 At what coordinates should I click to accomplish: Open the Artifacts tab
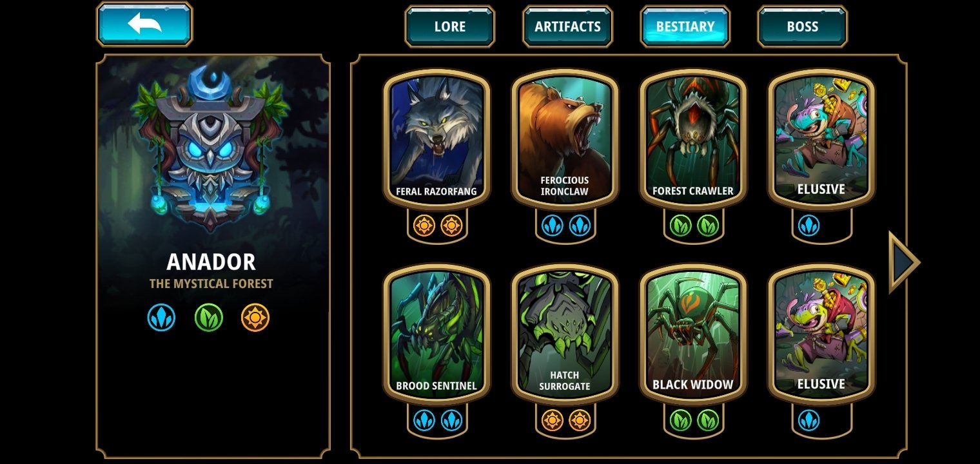click(x=567, y=26)
